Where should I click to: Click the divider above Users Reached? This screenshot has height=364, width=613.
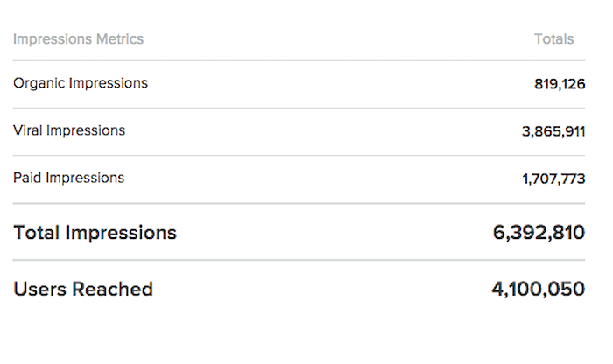pos(299,260)
